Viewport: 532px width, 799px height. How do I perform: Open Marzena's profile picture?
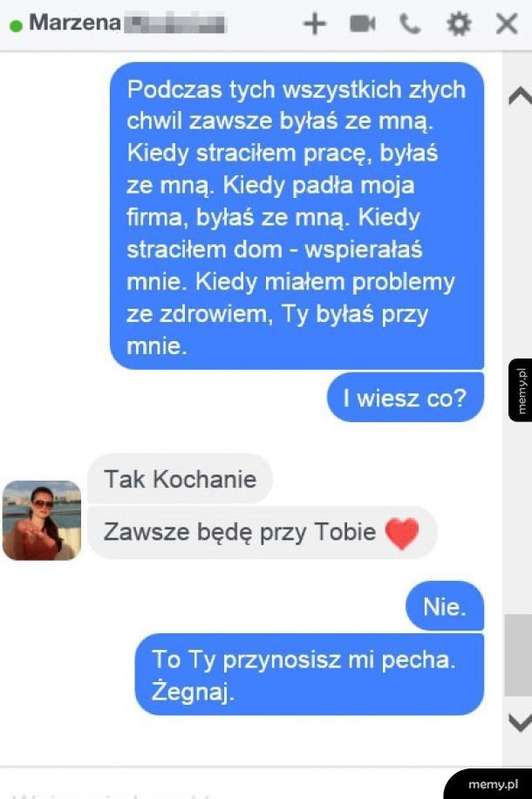[x=42, y=520]
